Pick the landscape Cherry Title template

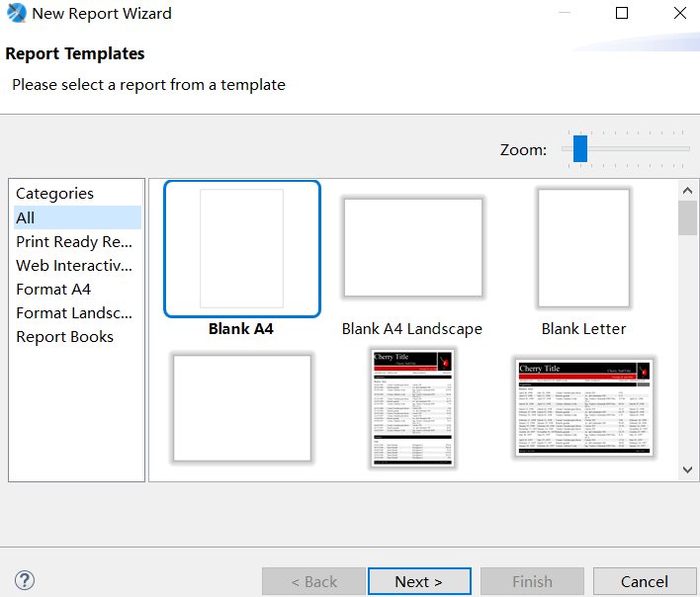[x=584, y=408]
